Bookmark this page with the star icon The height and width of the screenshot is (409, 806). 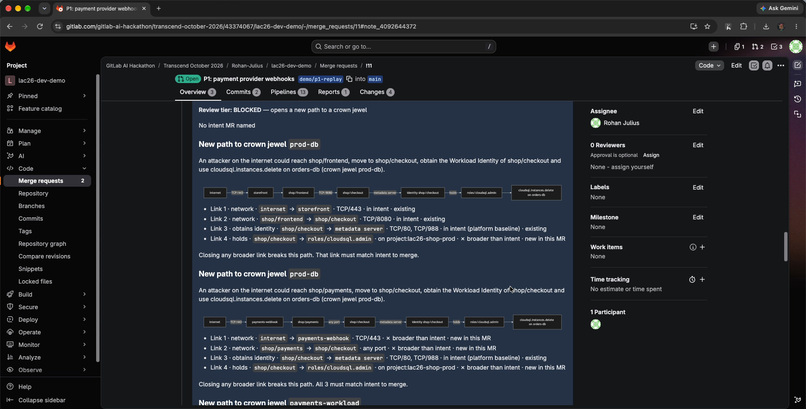point(707,26)
